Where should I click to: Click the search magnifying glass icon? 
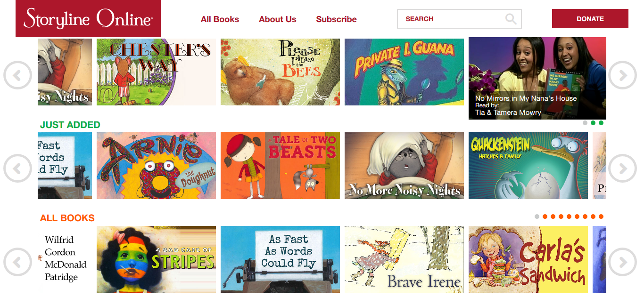511,19
